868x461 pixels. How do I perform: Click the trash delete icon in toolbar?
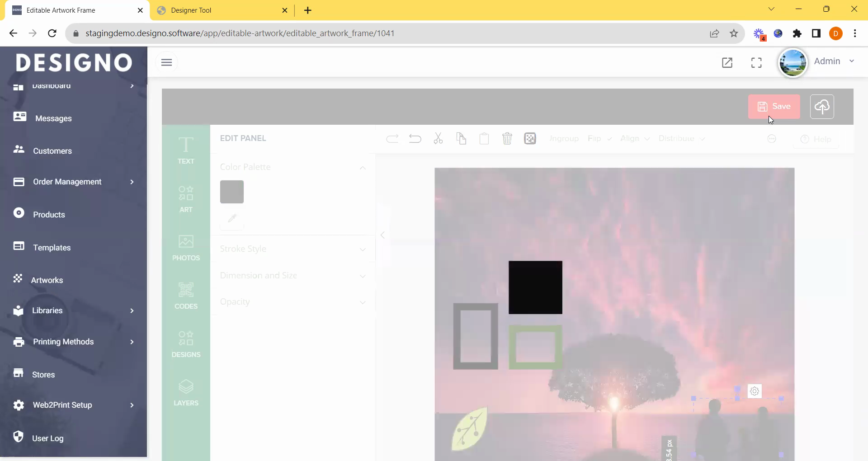(507, 138)
